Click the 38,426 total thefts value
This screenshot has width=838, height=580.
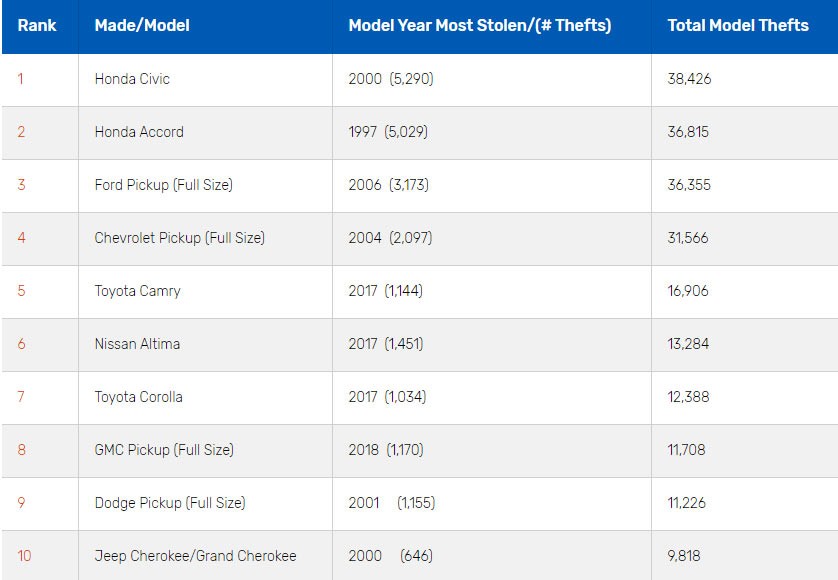pos(689,79)
